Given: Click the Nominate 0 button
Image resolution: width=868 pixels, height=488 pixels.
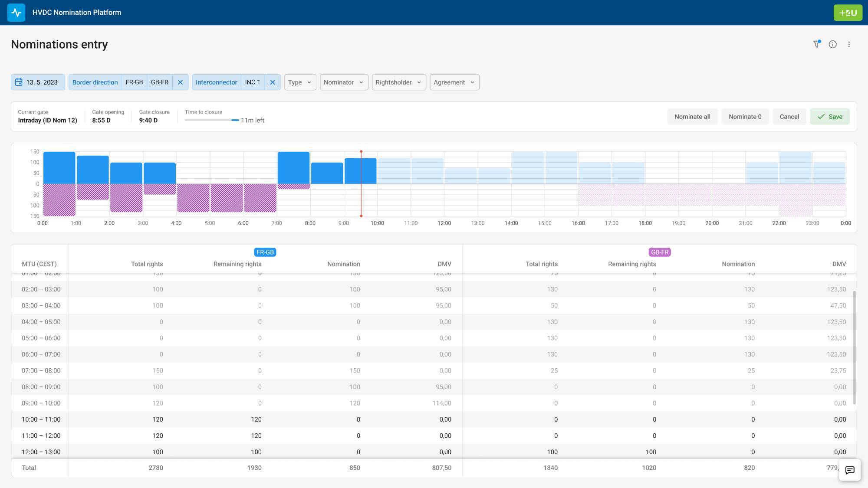Looking at the screenshot, I should (x=745, y=117).
